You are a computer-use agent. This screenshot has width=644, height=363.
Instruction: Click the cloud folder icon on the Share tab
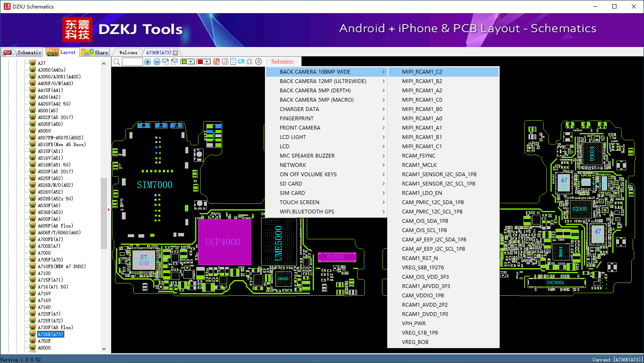87,52
